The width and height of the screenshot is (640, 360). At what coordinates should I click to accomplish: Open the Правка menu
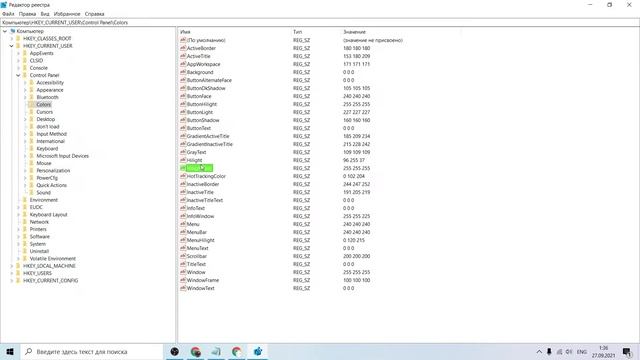pos(27,14)
